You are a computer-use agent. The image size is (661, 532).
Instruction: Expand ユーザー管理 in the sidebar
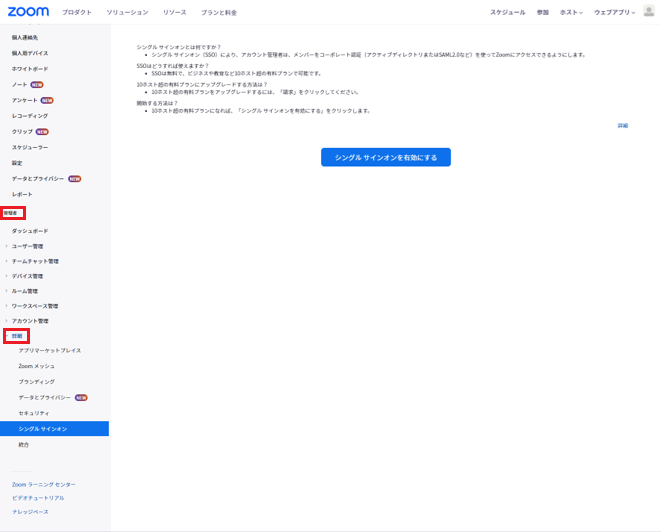pos(27,246)
